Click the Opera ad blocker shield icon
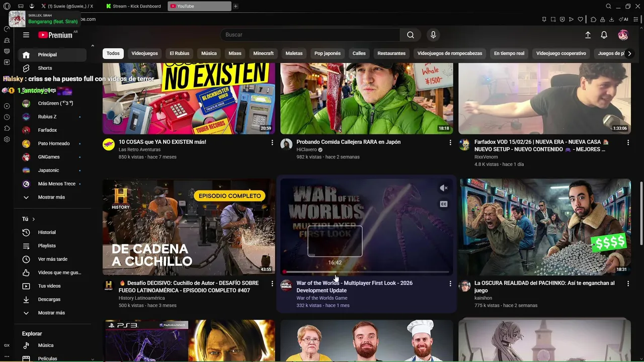Screen dimensions: 644x362 (x=562, y=19)
